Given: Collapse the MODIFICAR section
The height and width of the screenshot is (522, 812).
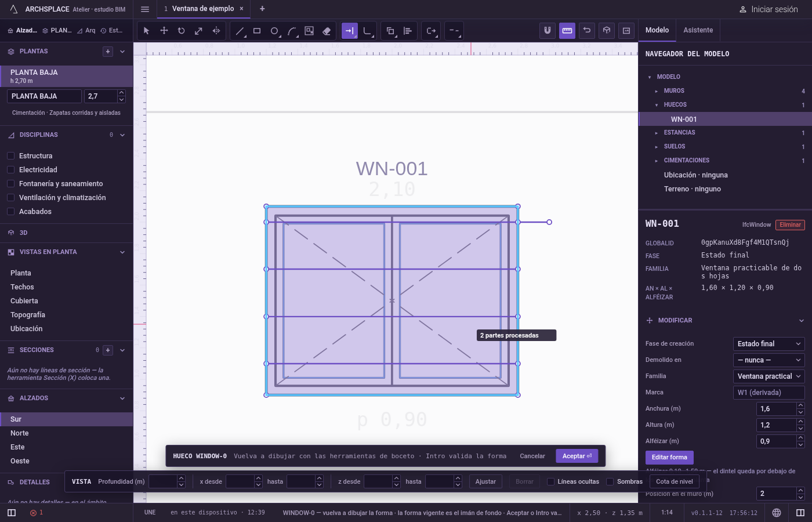Looking at the screenshot, I should pyautogui.click(x=802, y=321).
